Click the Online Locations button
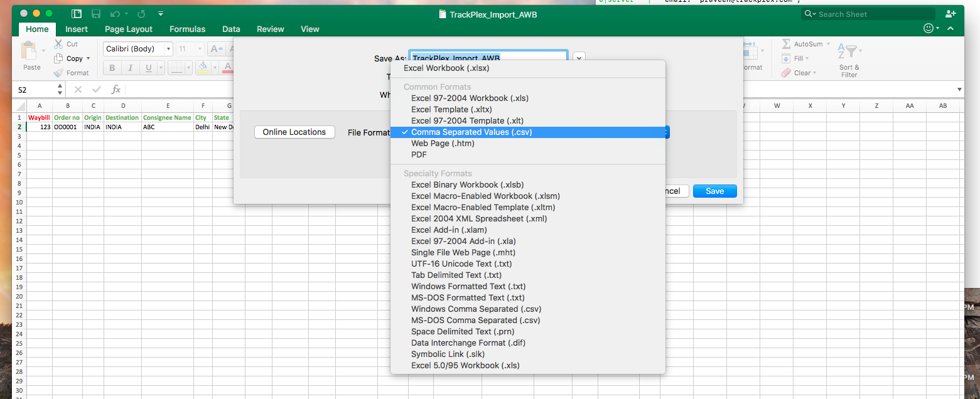 (294, 132)
